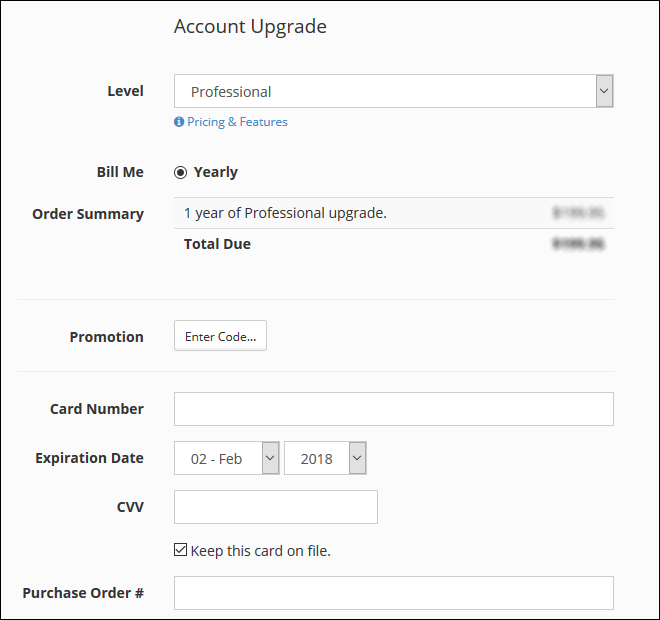This screenshot has height=620, width=660.
Task: Click the Order Summary label
Action: pyautogui.click(x=88, y=214)
